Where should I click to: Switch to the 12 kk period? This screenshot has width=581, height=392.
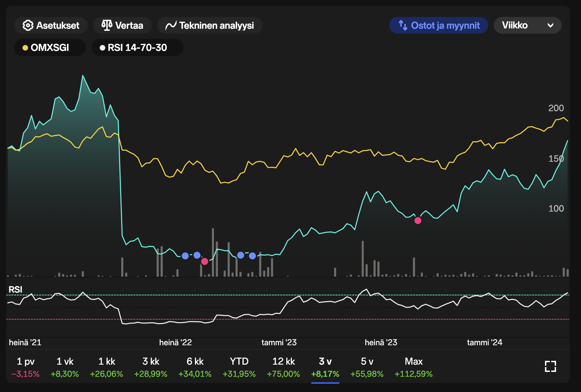[x=283, y=367]
